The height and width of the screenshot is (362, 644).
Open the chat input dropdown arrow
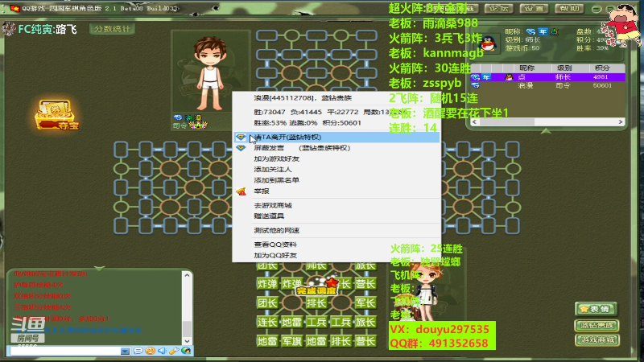coord(126,351)
